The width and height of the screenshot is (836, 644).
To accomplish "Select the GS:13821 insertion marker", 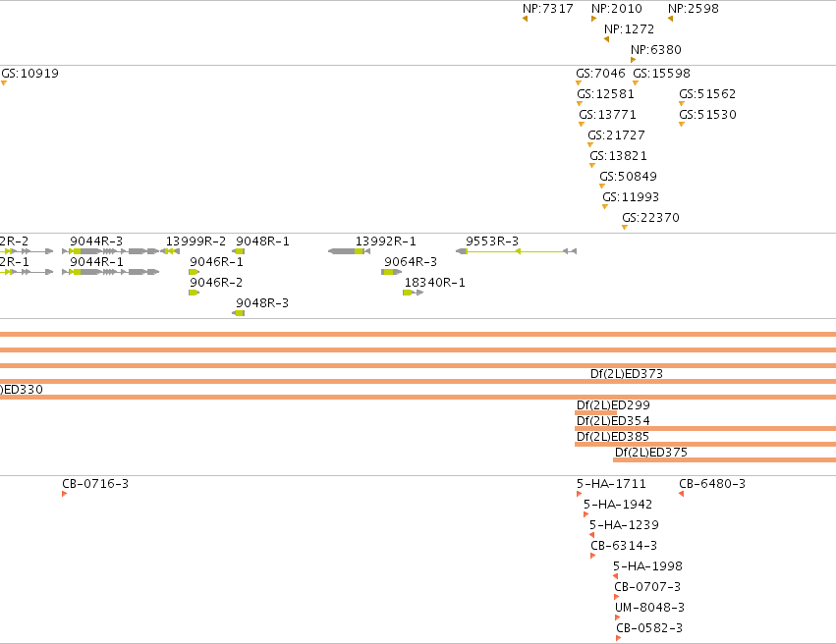I will (x=592, y=165).
